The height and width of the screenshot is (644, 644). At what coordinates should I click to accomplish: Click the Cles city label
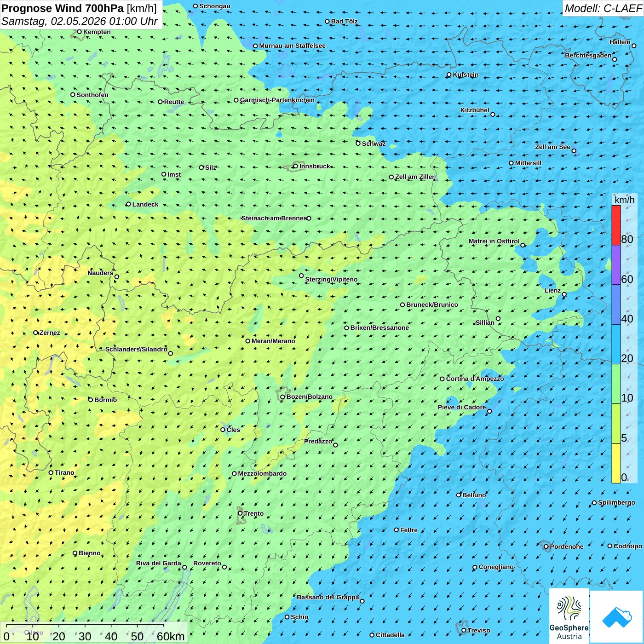click(233, 430)
